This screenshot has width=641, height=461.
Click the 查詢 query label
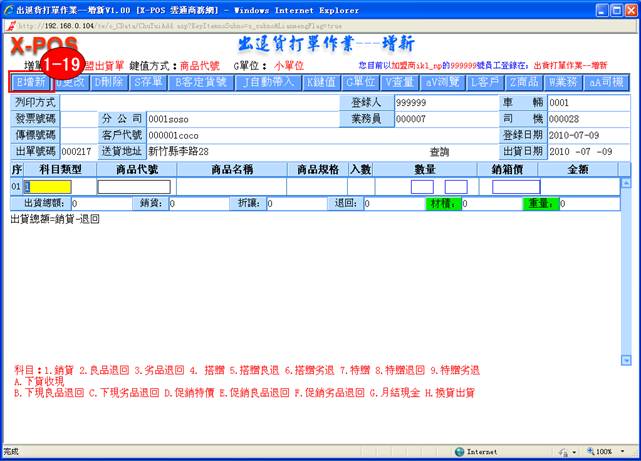click(440, 152)
